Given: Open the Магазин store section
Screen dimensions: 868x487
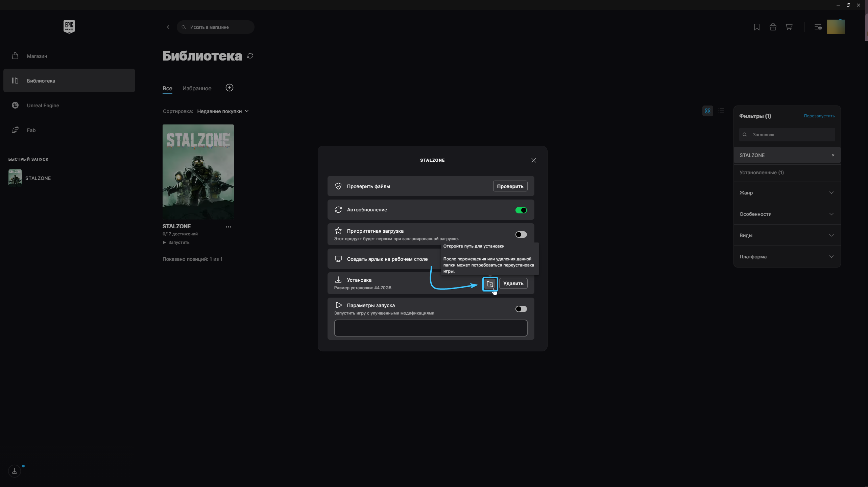Looking at the screenshot, I should pos(69,56).
